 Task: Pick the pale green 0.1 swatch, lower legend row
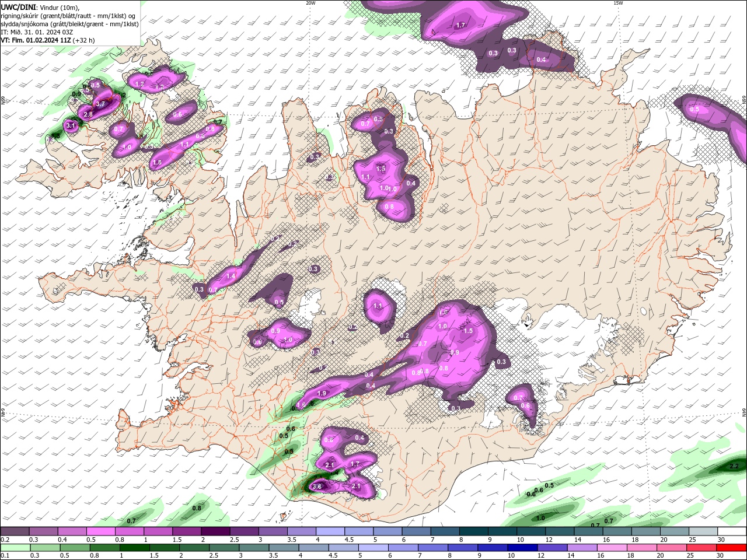(15, 548)
